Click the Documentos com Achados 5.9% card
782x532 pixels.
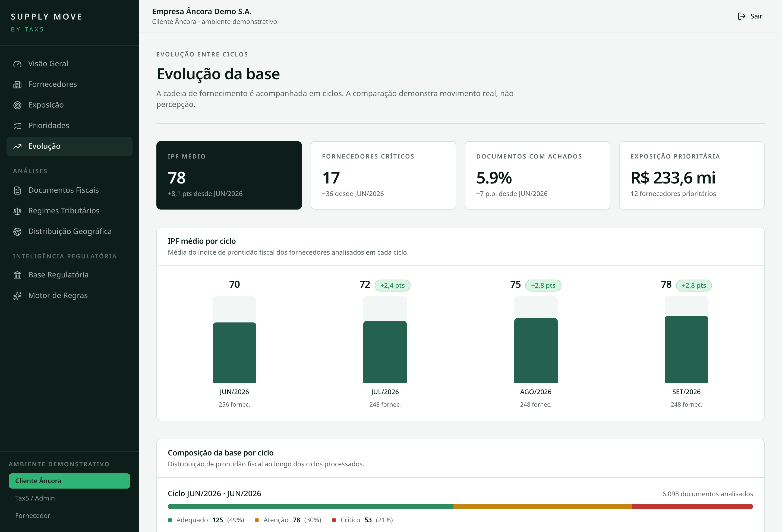coord(537,175)
